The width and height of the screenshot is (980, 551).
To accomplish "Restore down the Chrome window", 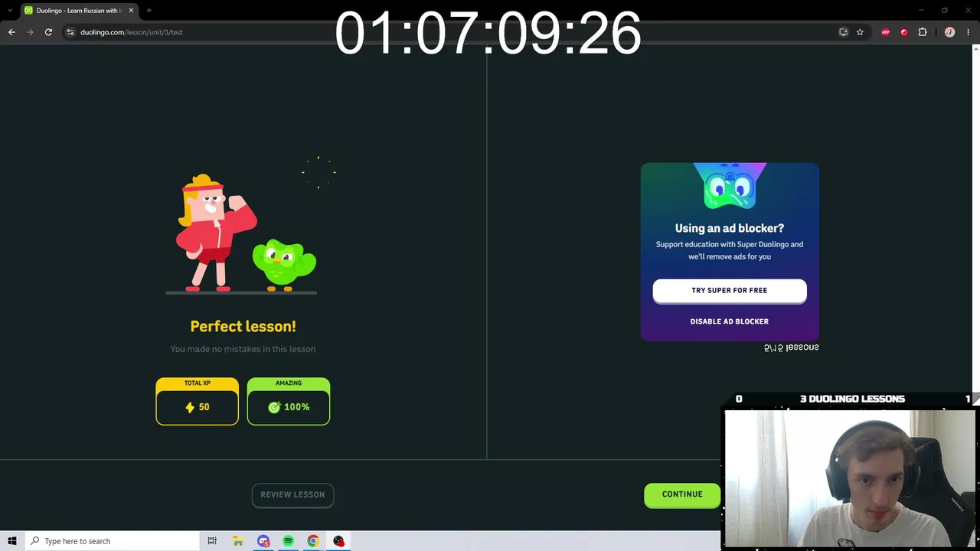I will tap(945, 11).
